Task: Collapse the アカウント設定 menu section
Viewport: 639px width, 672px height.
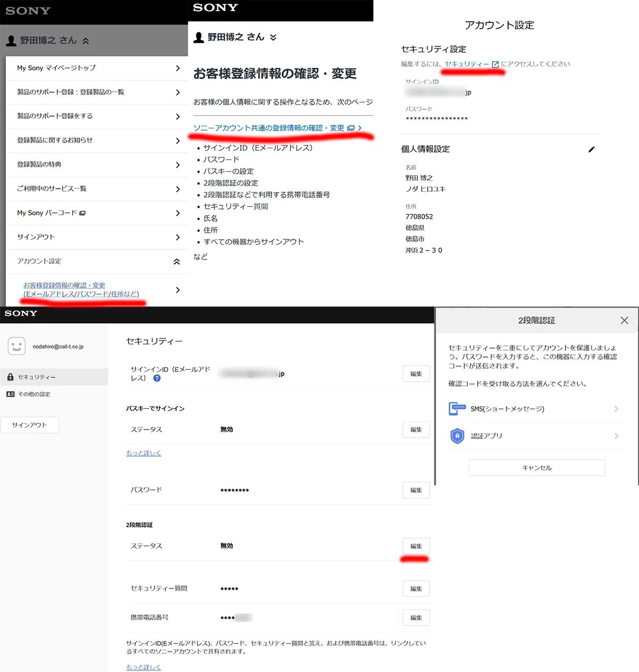Action: pos(176,262)
